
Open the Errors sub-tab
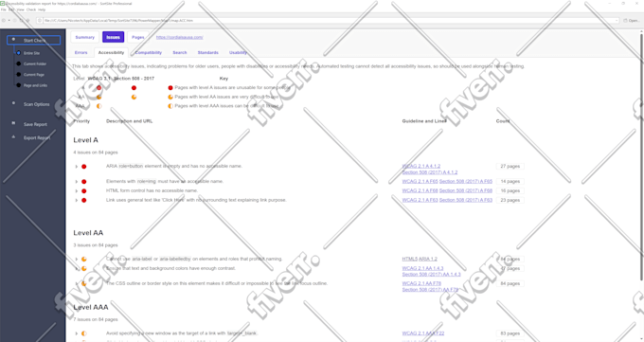pyautogui.click(x=80, y=53)
